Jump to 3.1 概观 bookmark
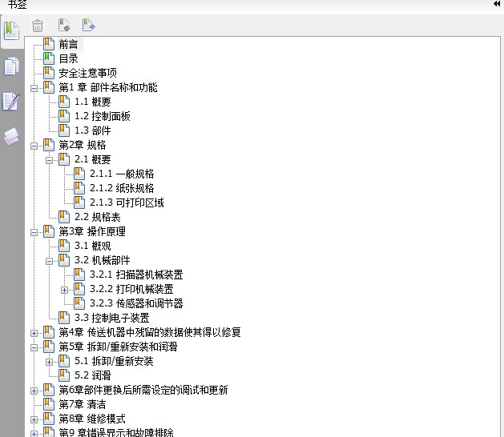Image resolution: width=504 pixels, height=437 pixels. pos(93,246)
